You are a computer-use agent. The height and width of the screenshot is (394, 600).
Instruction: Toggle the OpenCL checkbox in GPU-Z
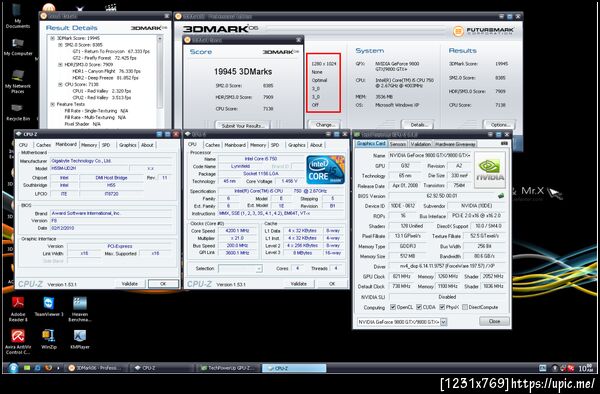(393, 307)
